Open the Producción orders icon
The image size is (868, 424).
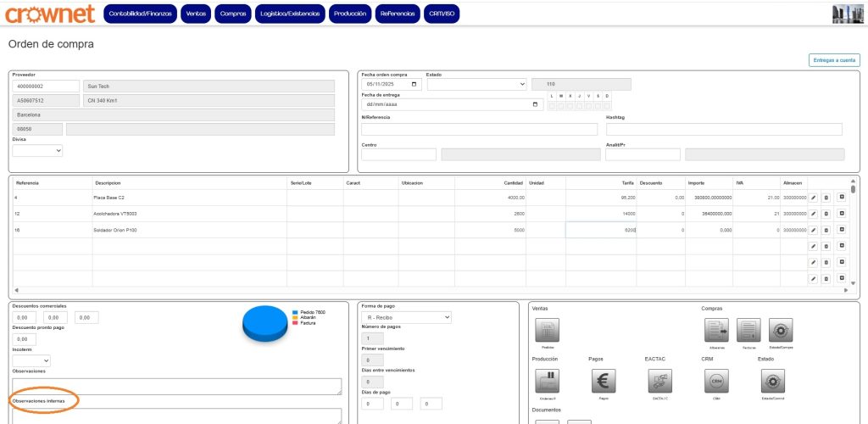547,381
